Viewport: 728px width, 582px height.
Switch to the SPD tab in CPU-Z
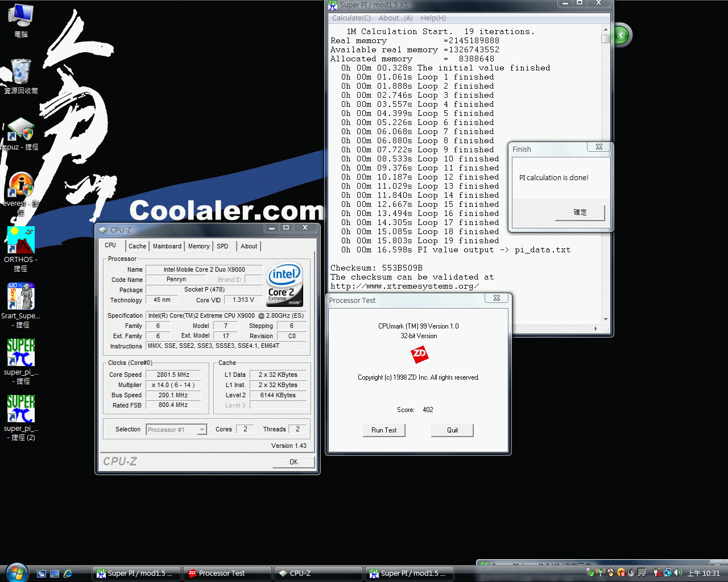point(222,246)
